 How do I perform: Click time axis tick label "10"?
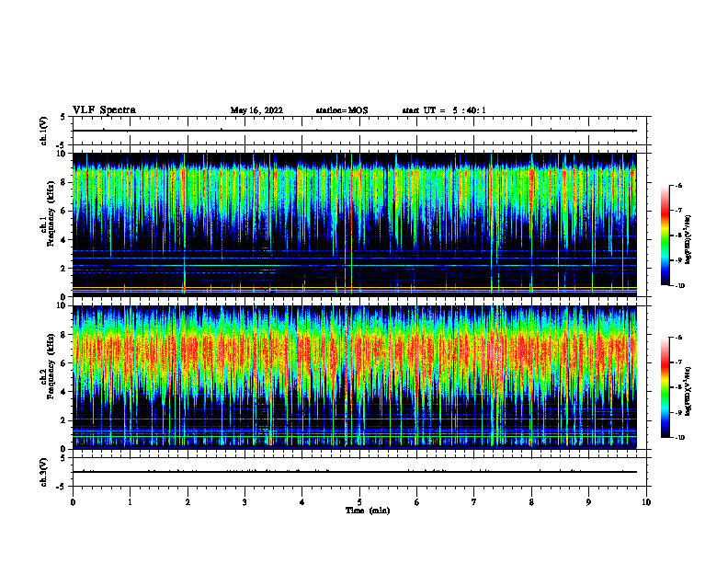[646, 502]
